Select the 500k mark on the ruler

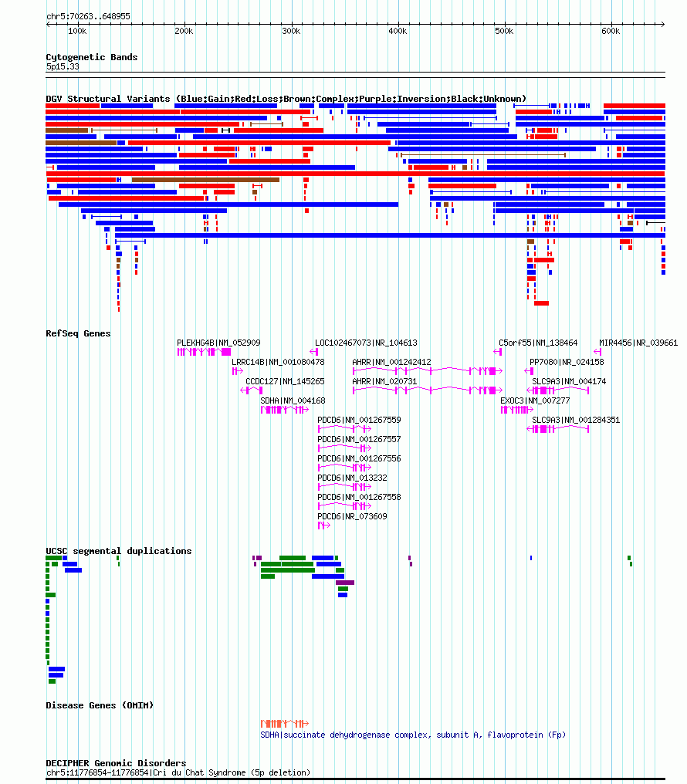(x=504, y=31)
